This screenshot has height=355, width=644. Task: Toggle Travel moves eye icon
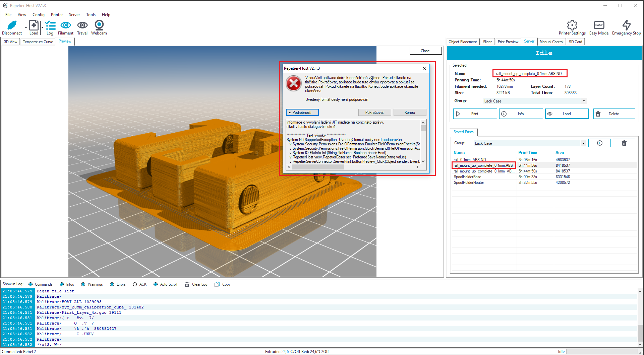[82, 25]
